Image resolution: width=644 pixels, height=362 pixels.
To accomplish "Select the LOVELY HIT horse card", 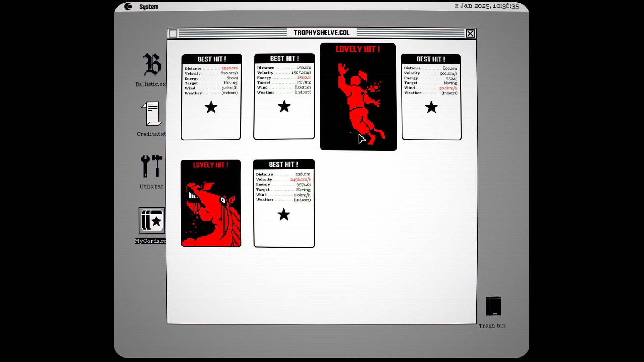I will 211,203.
